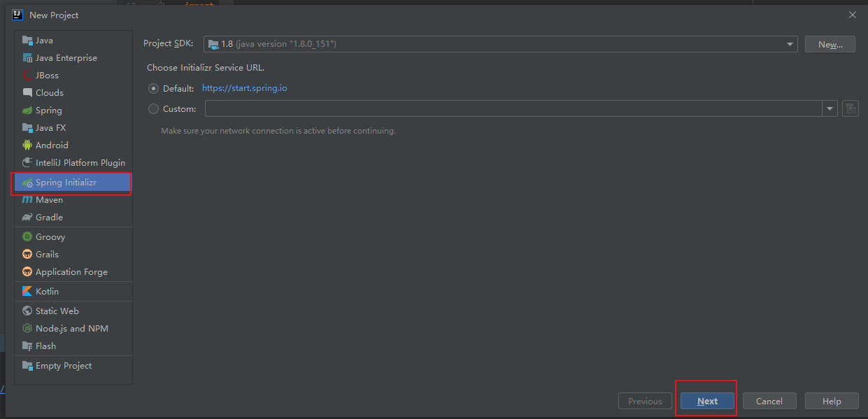Click the Static Web globe icon
Screen dimensions: 868x419
pos(27,311)
